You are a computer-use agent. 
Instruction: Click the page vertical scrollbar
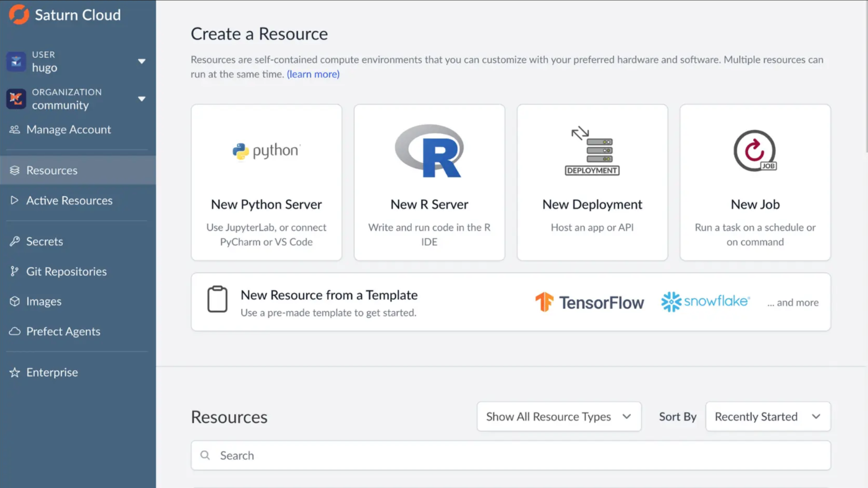867,77
